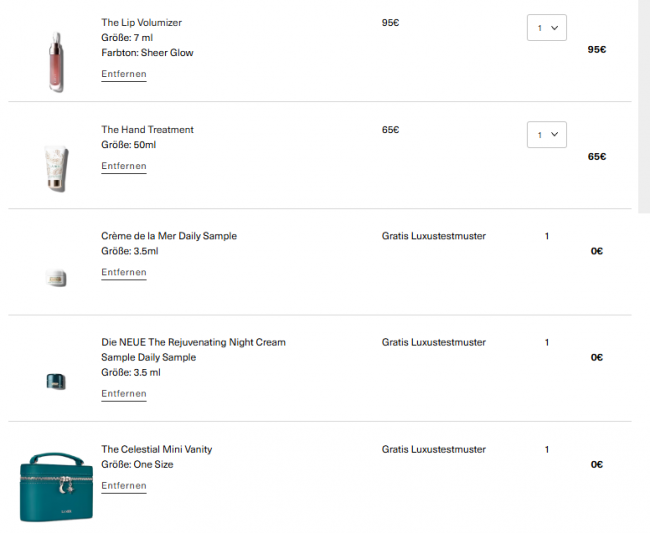Click the page vertical scrollbar

click(x=643, y=100)
